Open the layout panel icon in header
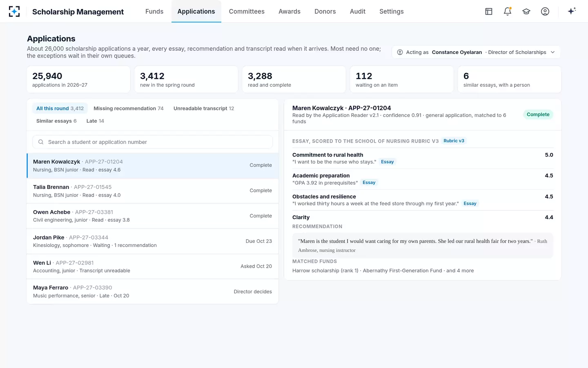Viewport: 588px width, 368px height. 489,11
